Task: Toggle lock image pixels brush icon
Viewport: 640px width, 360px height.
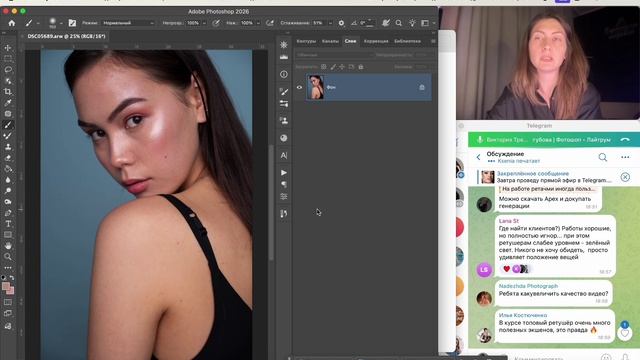Action: coord(333,67)
